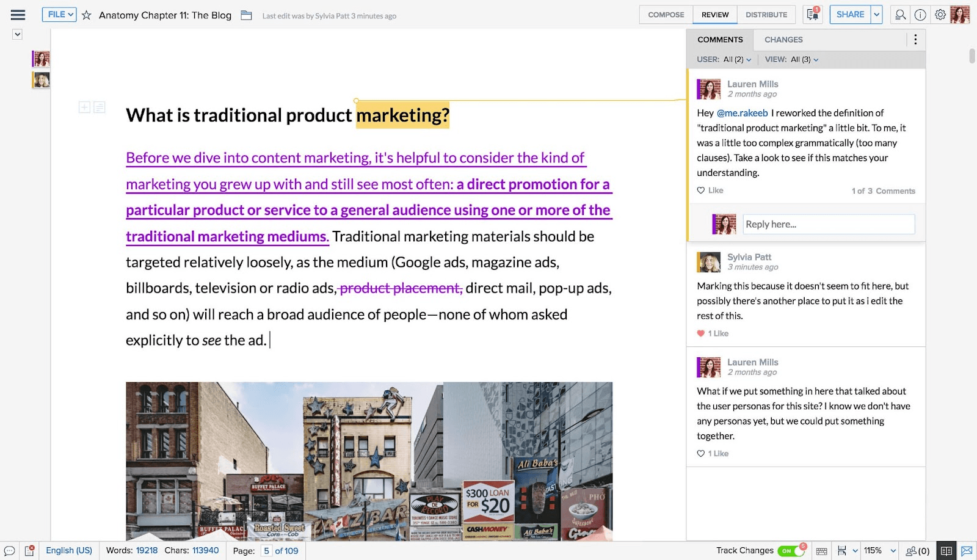Show document info icon
Viewport: 977px width, 560px height.
[920, 15]
